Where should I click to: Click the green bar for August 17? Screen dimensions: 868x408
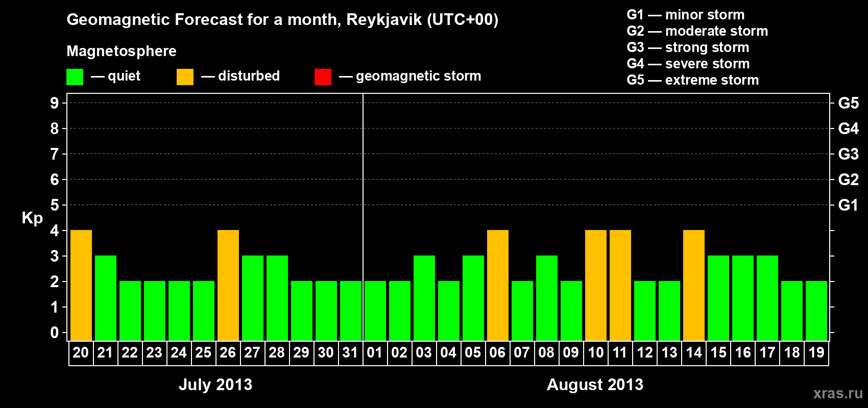point(767,298)
